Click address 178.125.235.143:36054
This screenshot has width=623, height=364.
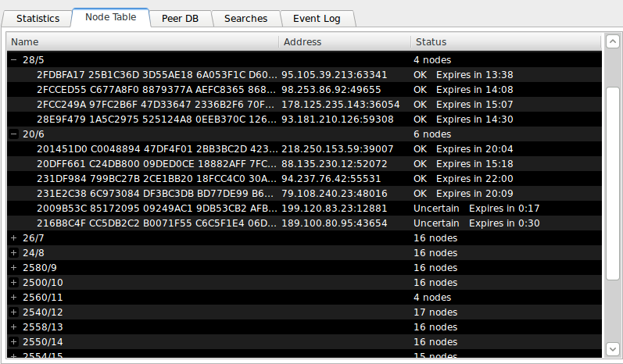click(x=341, y=105)
